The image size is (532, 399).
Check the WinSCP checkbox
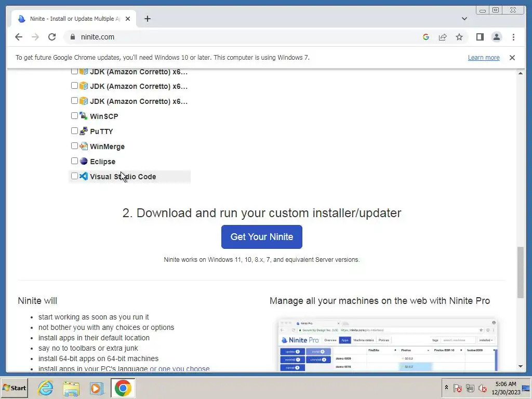74,116
